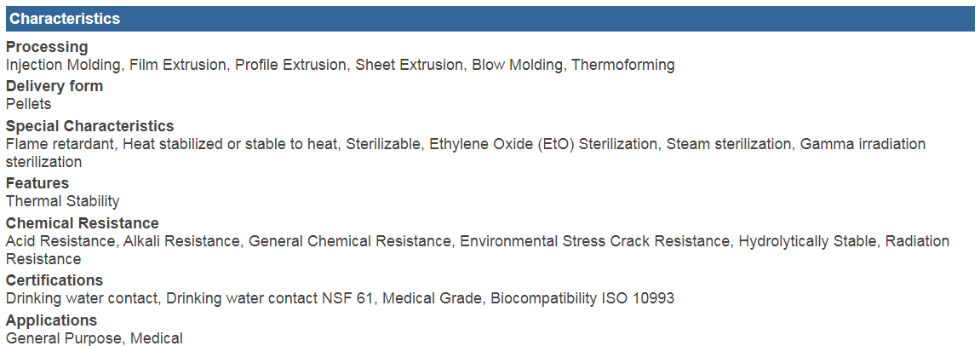Select the Profile Extrusion entry
980x346 pixels.
pos(290,65)
